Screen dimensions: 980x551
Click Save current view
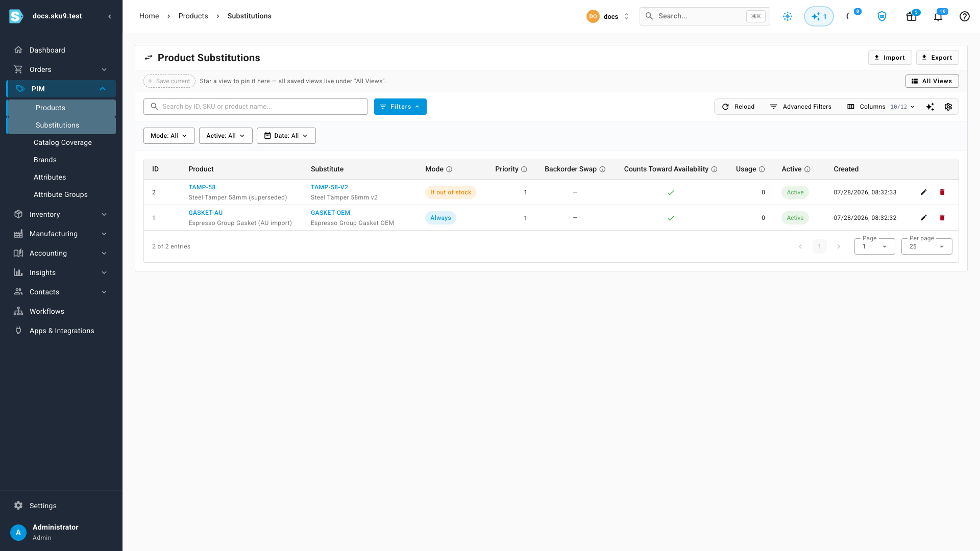point(169,81)
